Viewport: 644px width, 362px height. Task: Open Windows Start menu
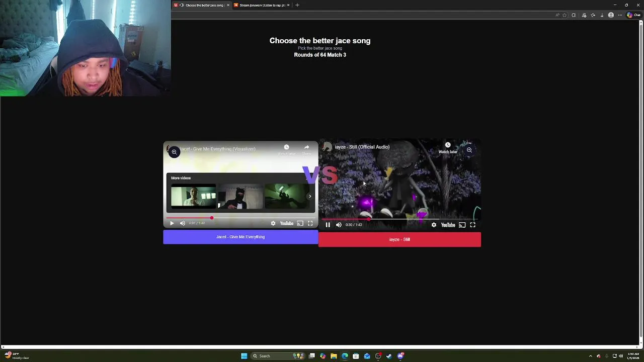[x=244, y=356]
